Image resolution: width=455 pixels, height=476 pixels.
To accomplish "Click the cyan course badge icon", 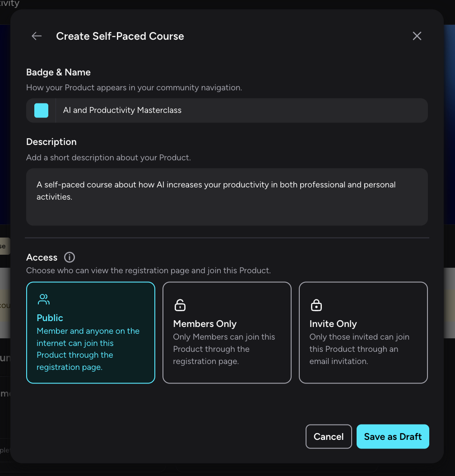I will (41, 110).
